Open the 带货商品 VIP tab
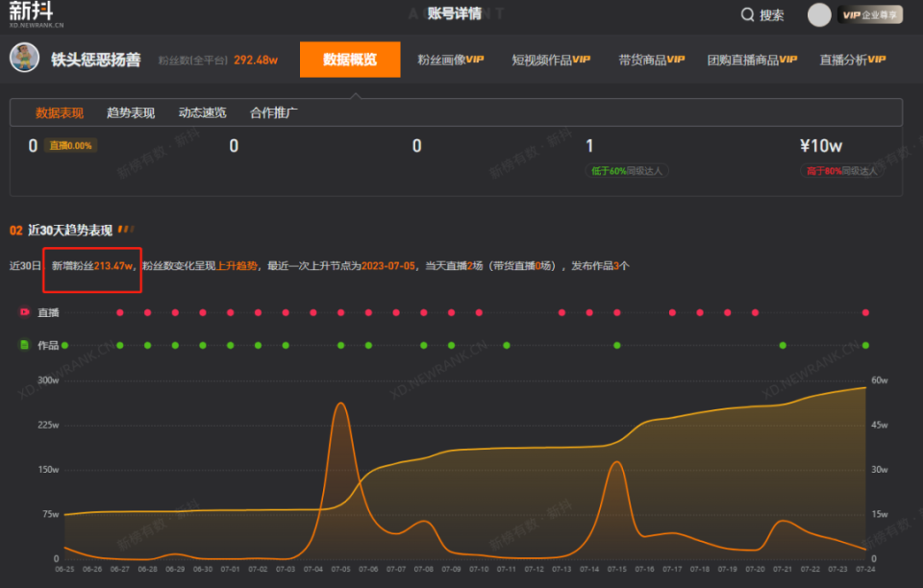The image size is (923, 588). tap(651, 60)
